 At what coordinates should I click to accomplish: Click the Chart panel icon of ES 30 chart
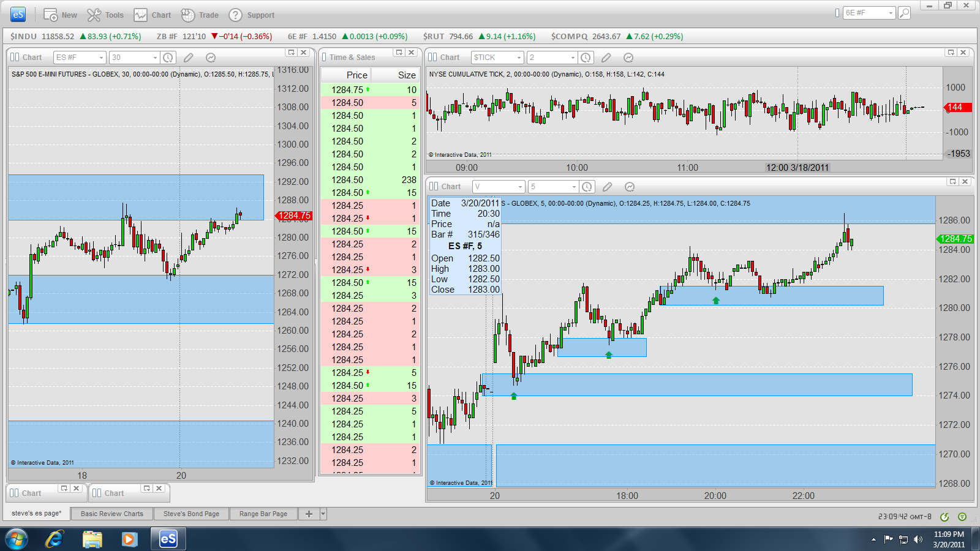pyautogui.click(x=15, y=57)
